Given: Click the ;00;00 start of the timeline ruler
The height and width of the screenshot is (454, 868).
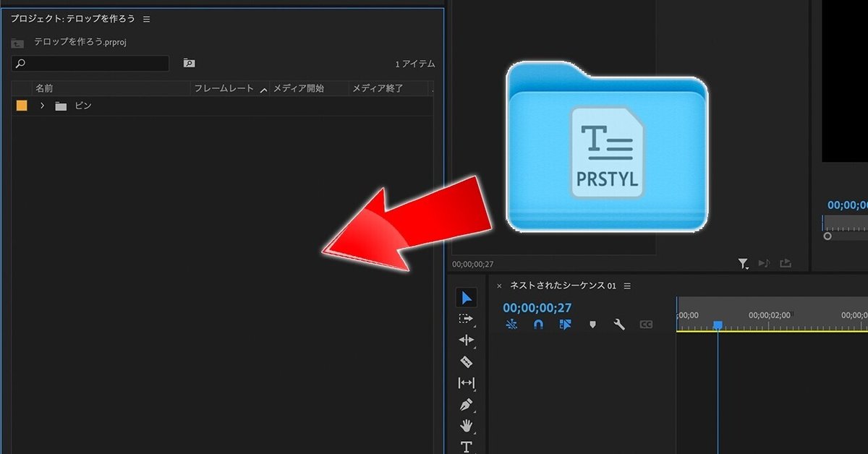Looking at the screenshot, I should (688, 315).
